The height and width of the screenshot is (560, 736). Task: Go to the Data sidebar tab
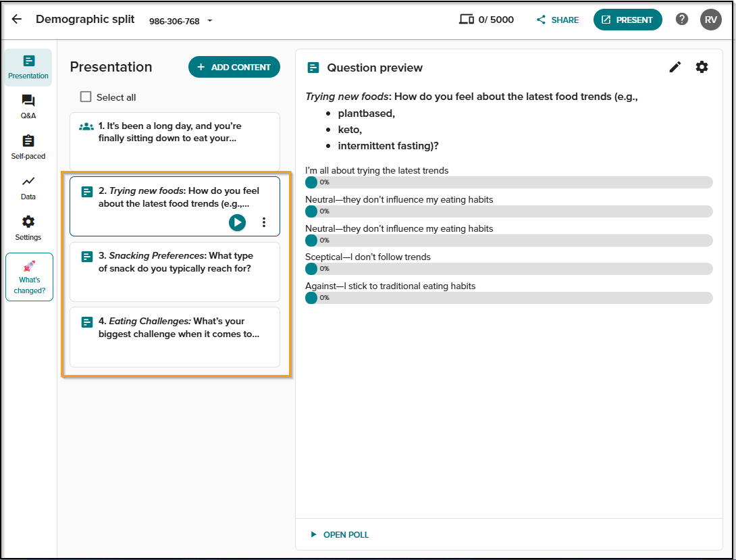click(28, 188)
